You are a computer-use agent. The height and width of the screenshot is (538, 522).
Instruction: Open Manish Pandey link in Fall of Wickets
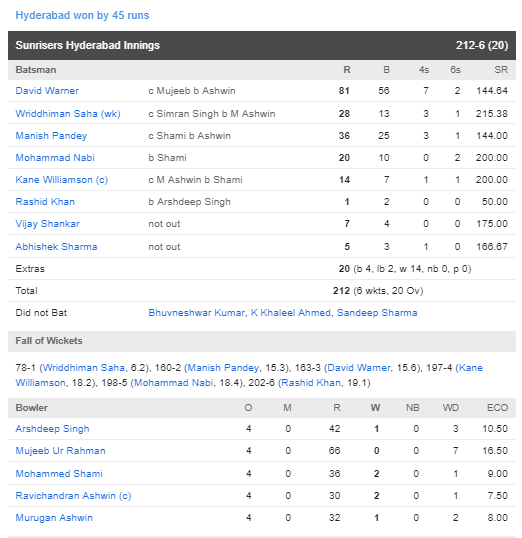click(223, 367)
